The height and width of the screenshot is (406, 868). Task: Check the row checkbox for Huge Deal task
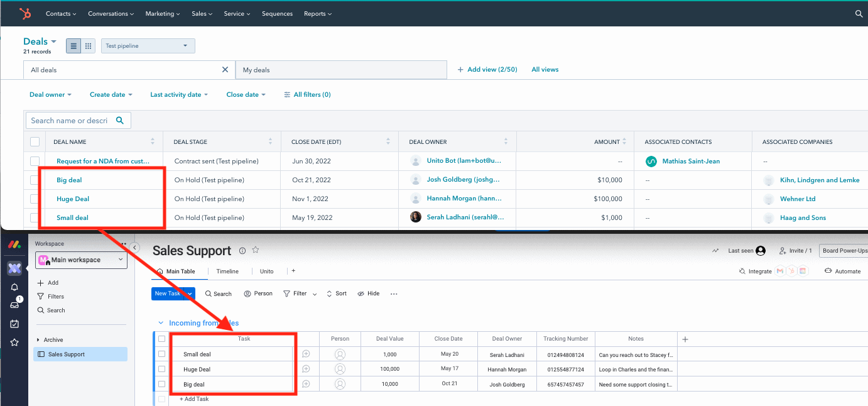click(x=161, y=369)
